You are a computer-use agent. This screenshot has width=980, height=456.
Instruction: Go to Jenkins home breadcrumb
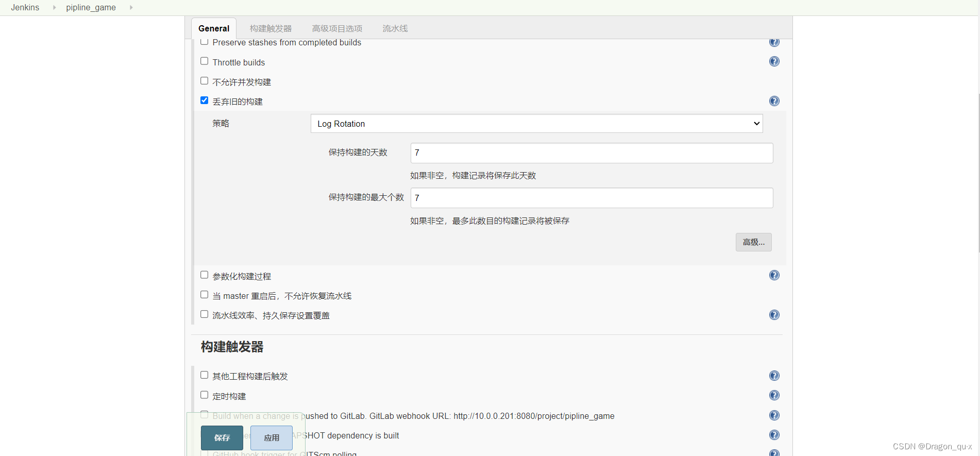pos(25,7)
